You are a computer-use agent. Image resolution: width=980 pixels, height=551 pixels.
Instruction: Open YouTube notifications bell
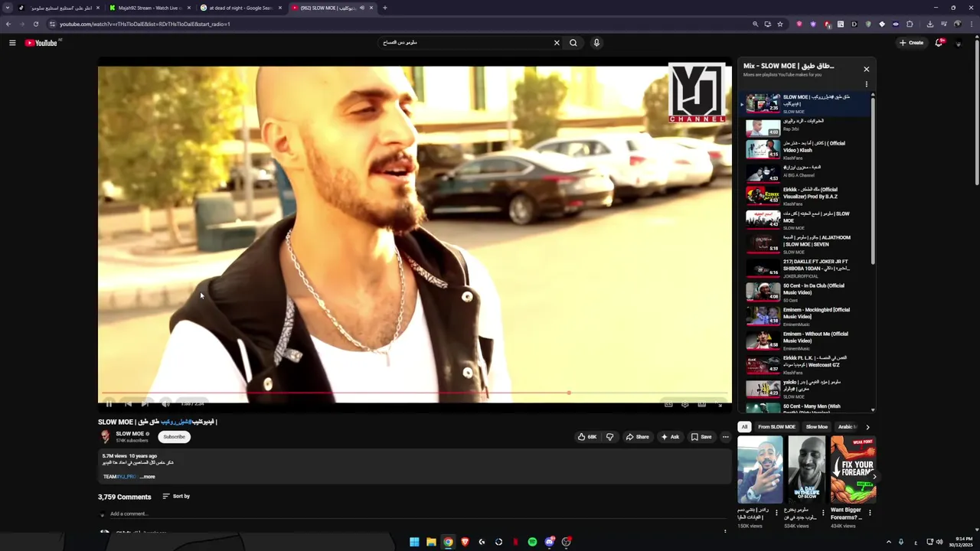click(939, 43)
